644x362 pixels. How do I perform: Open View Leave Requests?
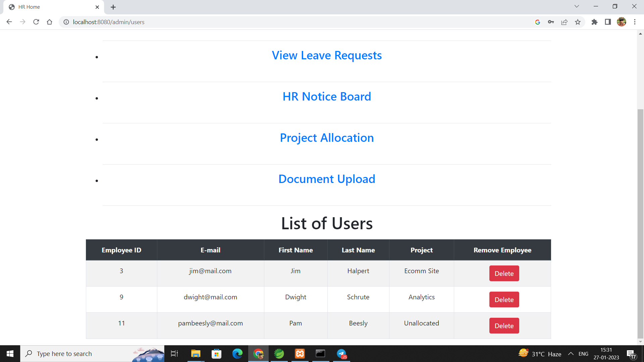coord(327,55)
